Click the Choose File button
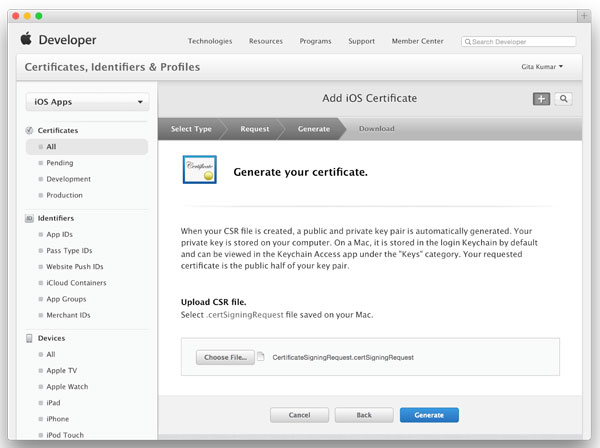This screenshot has width=600, height=448. 225,357
